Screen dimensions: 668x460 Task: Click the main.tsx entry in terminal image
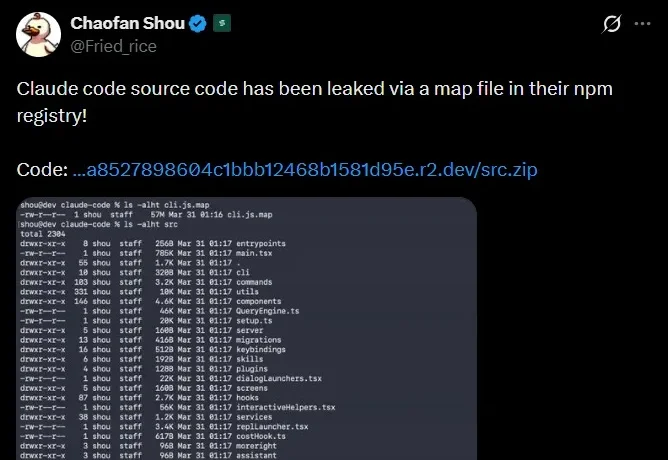tap(254, 253)
